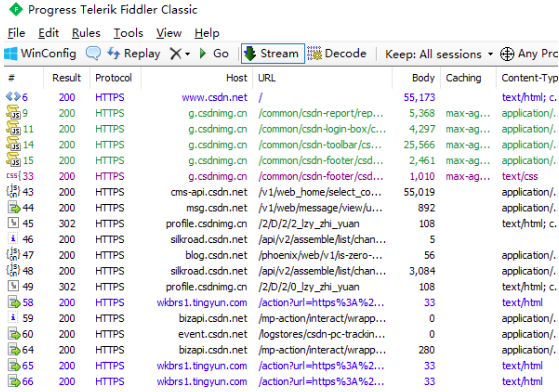The width and height of the screenshot is (559, 392).
Task: Click URL /common/csdn-toolbar/cs…
Action: tap(320, 145)
